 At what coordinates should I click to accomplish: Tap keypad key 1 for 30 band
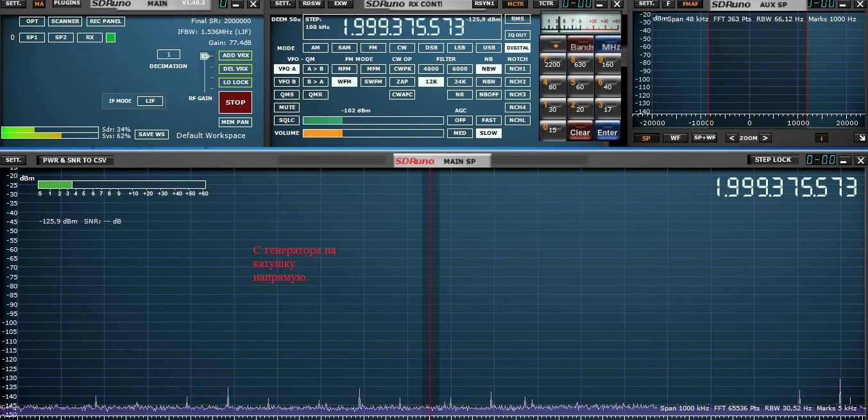tap(552, 109)
